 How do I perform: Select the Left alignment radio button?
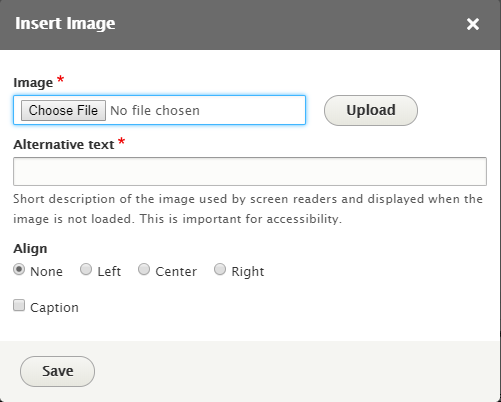coord(86,269)
